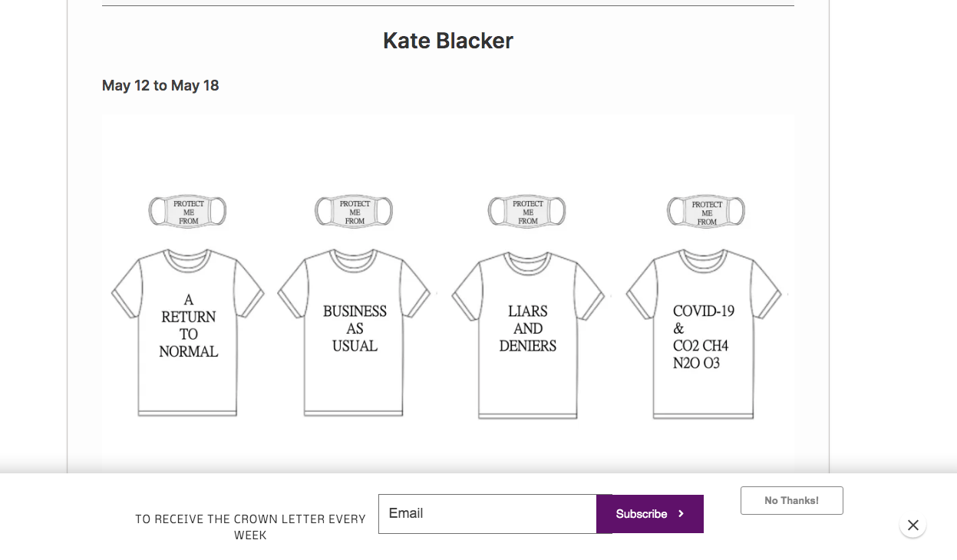Close the newsletter banner with the X icon
The height and width of the screenshot is (560, 957).
(x=912, y=525)
